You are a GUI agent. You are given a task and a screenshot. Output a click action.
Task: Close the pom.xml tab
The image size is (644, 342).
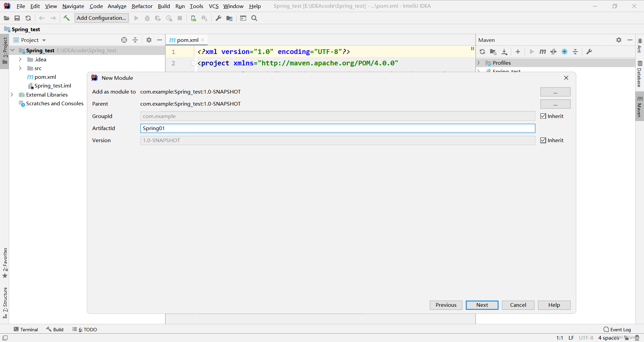[203, 40]
